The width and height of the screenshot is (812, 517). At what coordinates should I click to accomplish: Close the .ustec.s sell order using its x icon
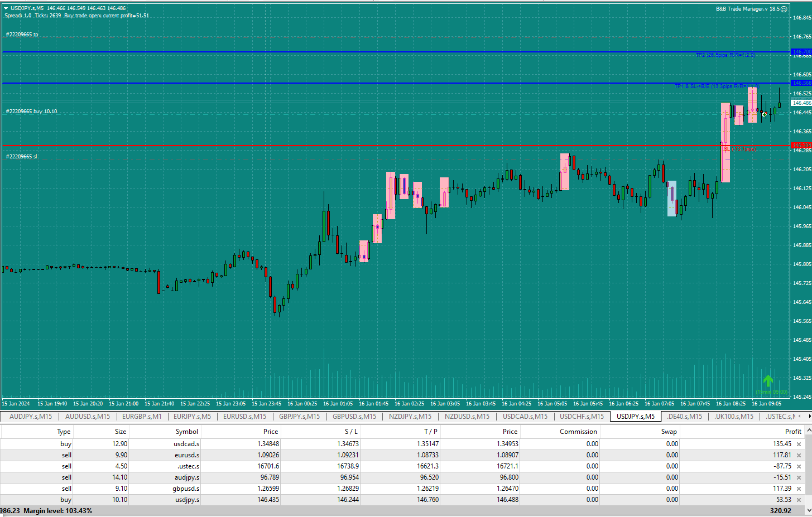pos(799,467)
